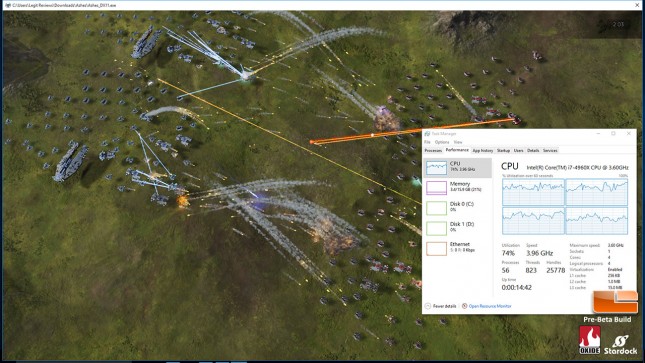645x363 pixels.
Task: Open the Startup tab
Action: 503,151
